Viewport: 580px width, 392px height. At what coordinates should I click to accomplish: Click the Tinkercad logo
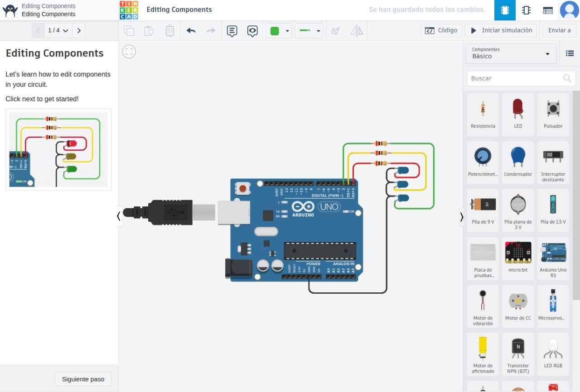129,10
